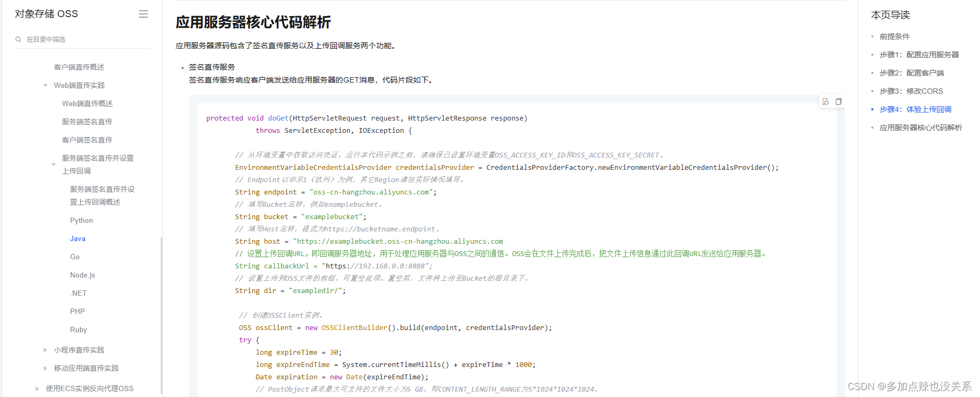Expand the 移动应用端直传实践 node arrow
980x397 pixels.
point(46,368)
